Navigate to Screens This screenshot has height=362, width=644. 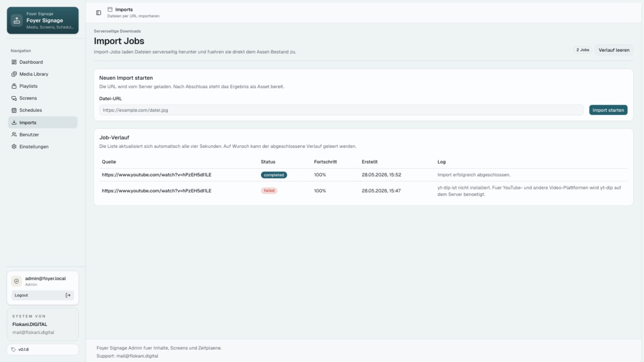coord(43,98)
